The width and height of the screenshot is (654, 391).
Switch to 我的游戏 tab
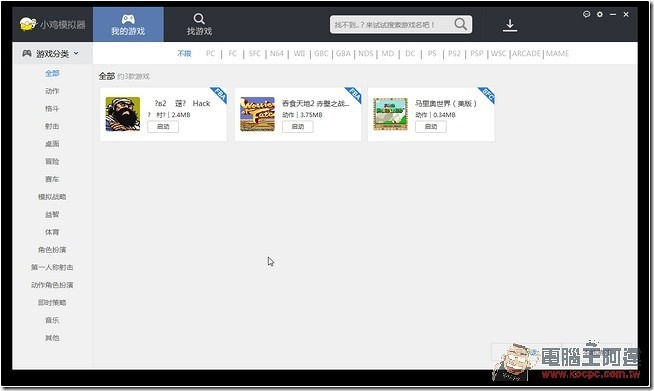(128, 24)
